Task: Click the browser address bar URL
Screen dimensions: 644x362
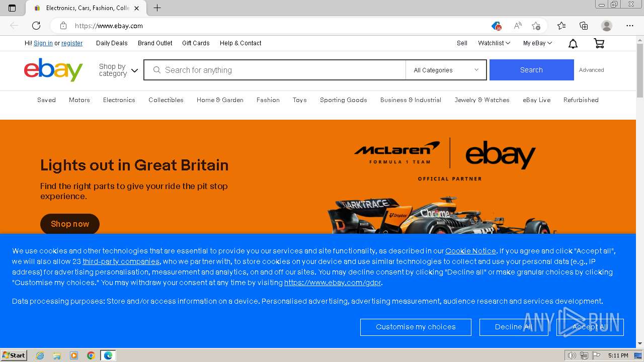Action: 109,26
